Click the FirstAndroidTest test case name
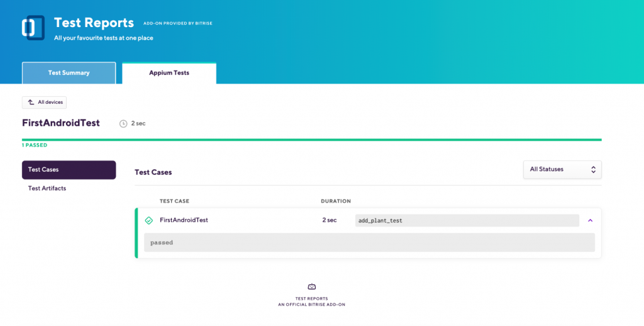644x326 pixels. 184,220
